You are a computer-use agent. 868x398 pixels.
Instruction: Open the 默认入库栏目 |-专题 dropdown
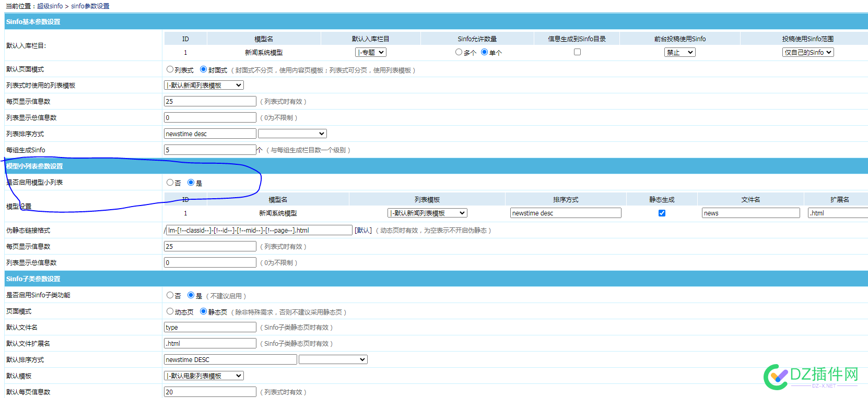click(371, 52)
